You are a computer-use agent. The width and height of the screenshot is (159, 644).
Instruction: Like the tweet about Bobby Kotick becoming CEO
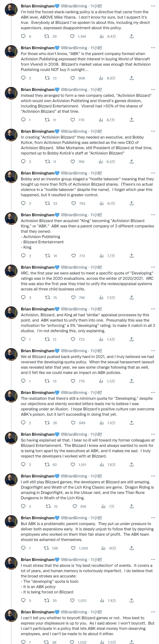pyautogui.click(x=73, y=162)
